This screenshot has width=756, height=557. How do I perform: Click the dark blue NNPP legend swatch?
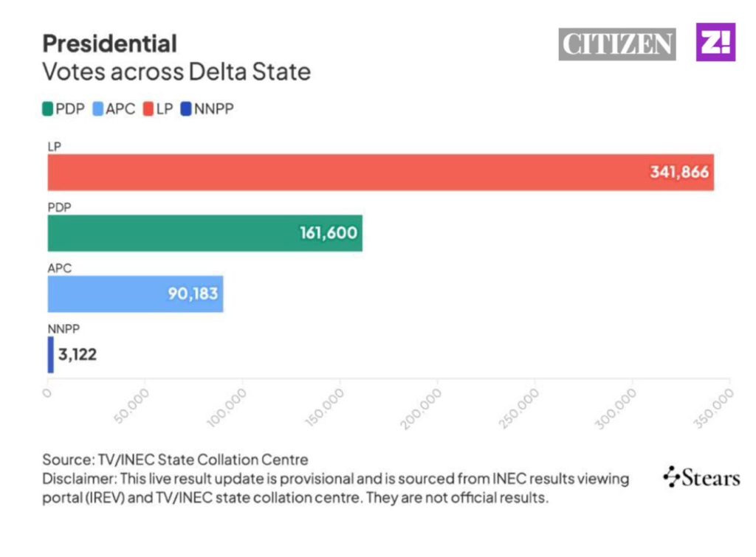186,109
